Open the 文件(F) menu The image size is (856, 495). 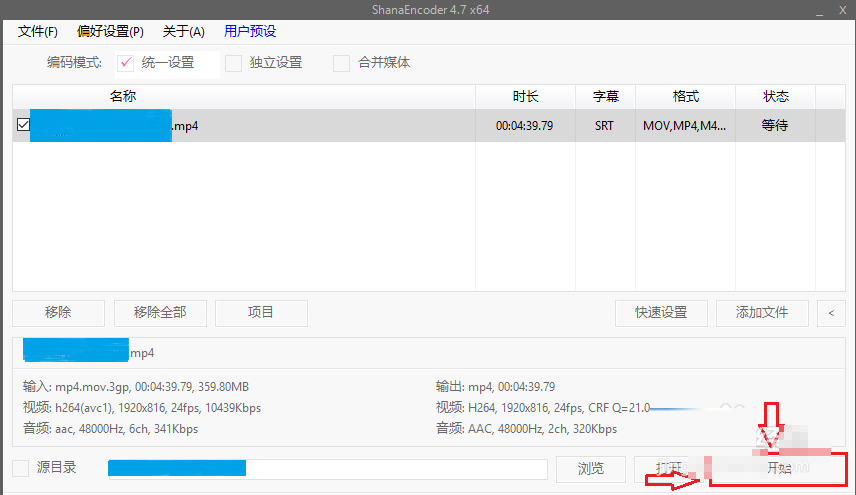point(38,32)
